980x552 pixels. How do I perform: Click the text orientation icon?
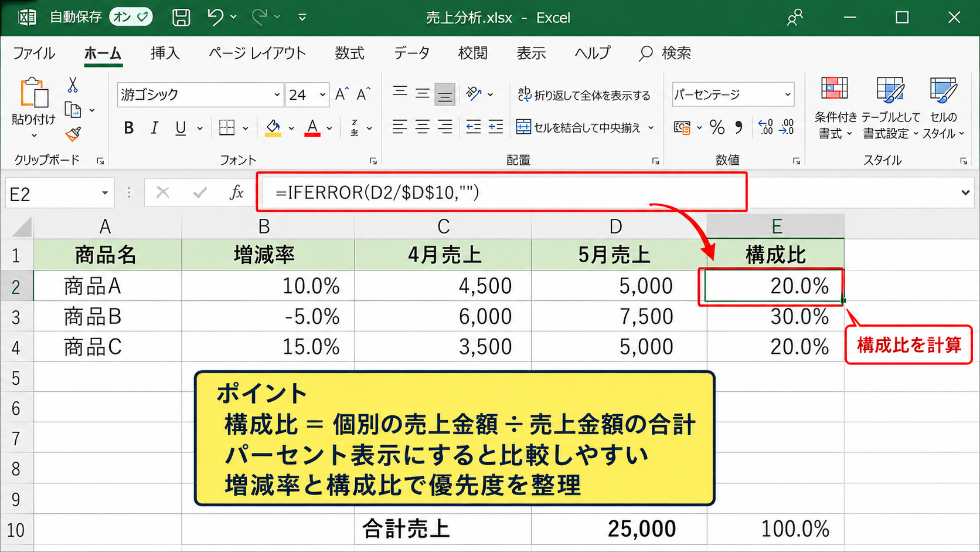474,93
